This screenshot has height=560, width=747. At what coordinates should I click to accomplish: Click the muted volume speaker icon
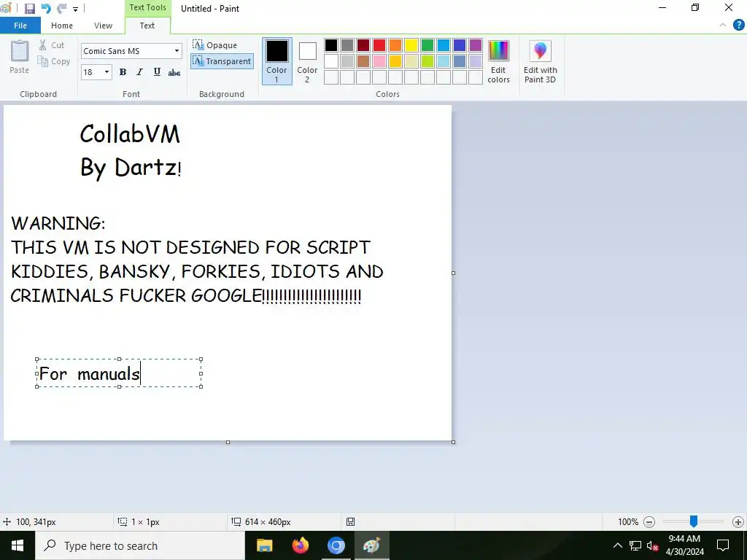point(653,546)
